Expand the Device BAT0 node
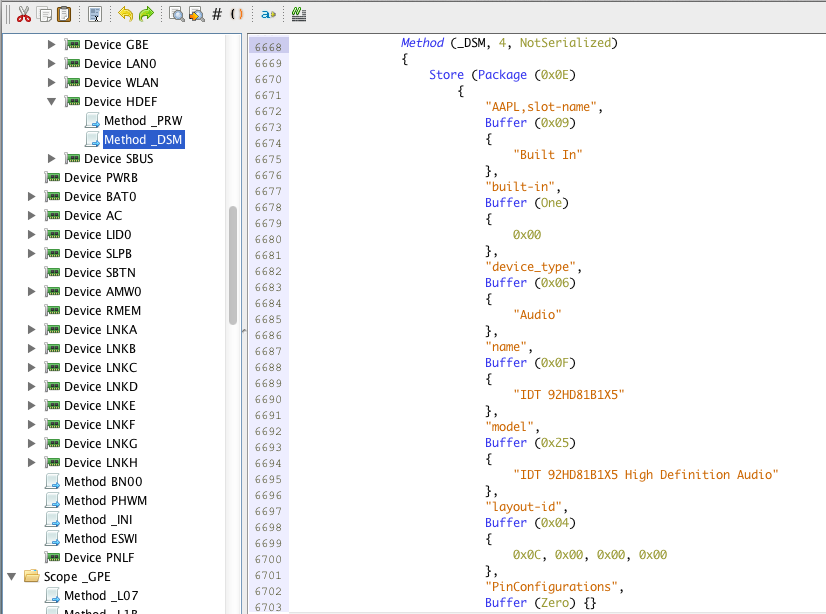826x614 pixels. click(x=32, y=197)
